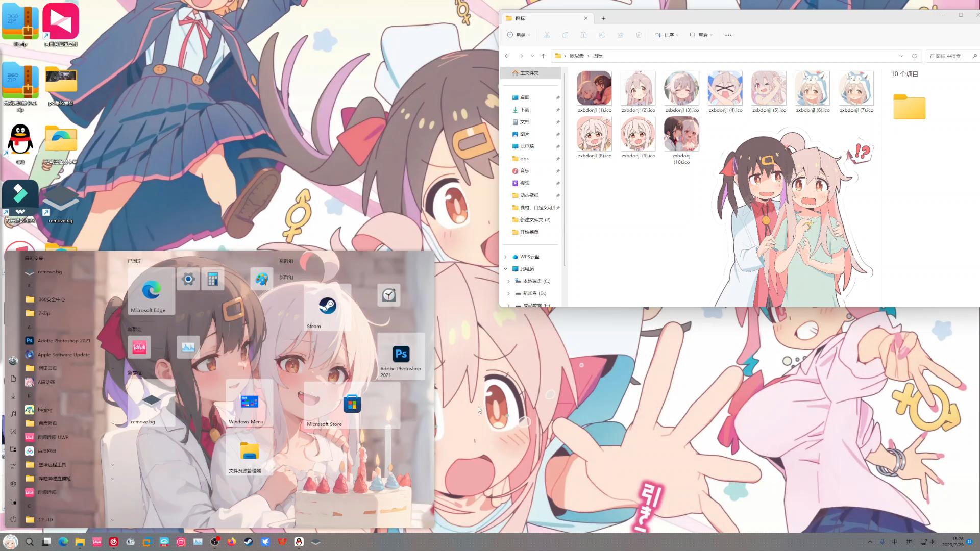Open the Microsoft Edge pinned tile
980x551 pixels.
coord(151,292)
